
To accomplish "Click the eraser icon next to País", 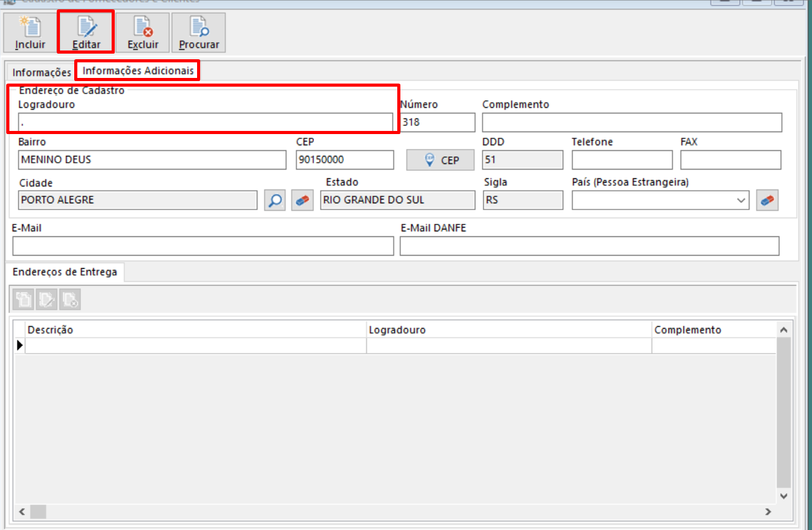I will point(767,201).
